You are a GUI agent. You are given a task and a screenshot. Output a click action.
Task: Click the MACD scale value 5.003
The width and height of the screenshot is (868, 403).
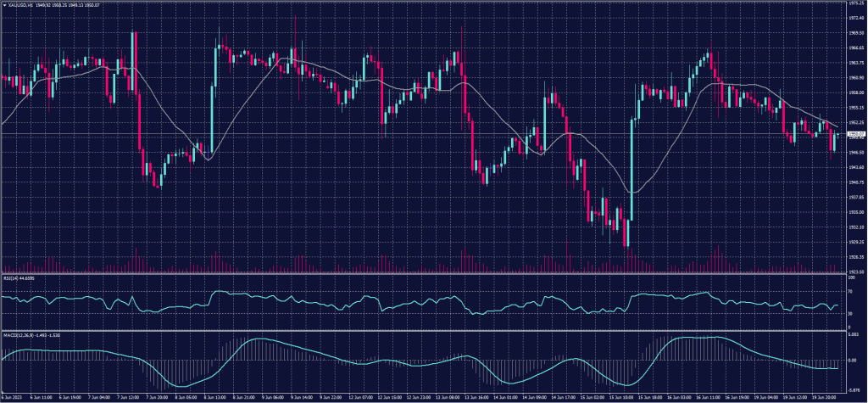tap(854, 334)
